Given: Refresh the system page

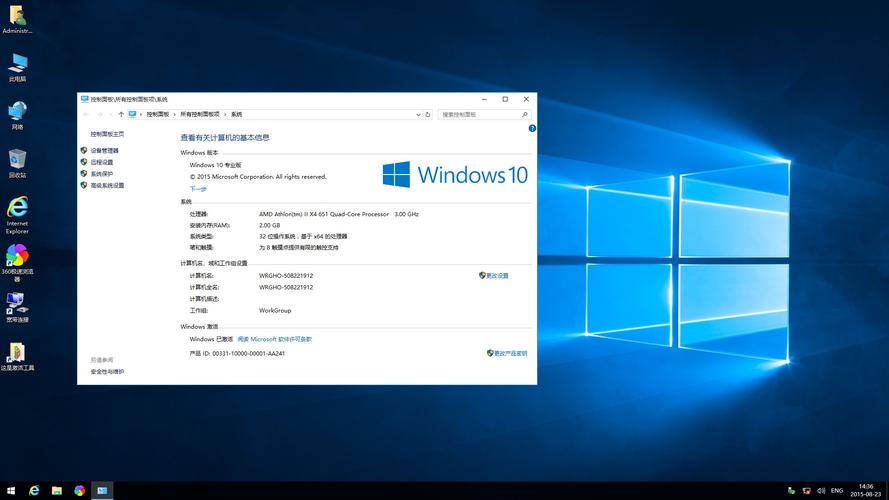Looking at the screenshot, I should point(428,115).
